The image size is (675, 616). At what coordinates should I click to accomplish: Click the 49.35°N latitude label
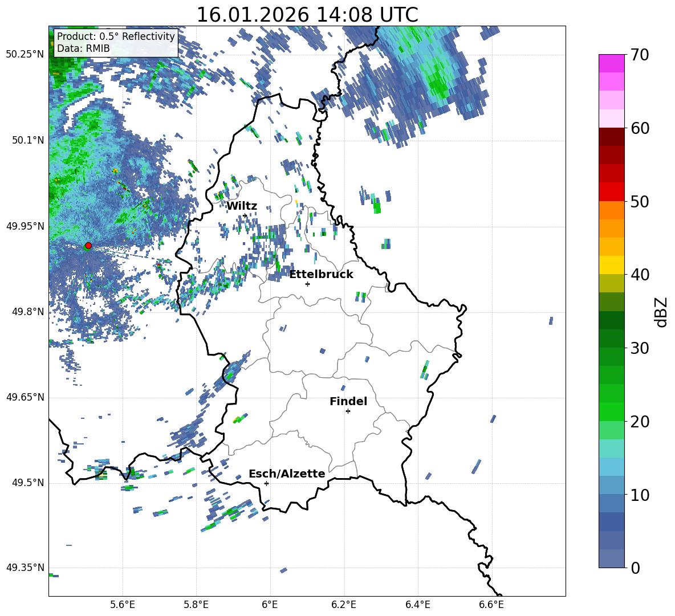coord(25,568)
